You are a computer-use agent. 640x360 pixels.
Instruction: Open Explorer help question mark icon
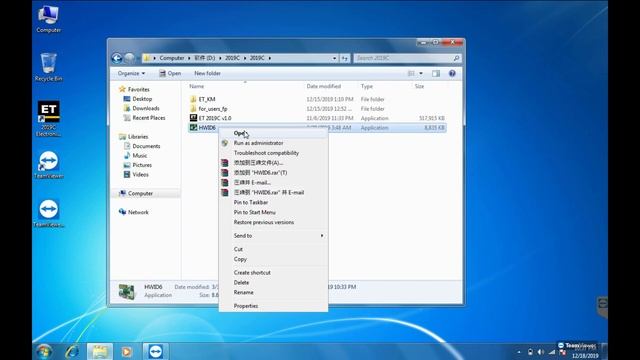pos(452,73)
